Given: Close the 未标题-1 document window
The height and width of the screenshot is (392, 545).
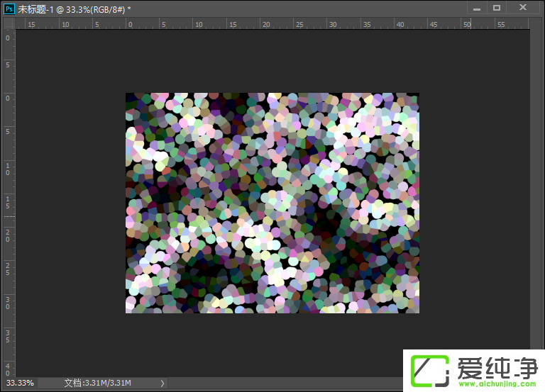Looking at the screenshot, I should 523,8.
